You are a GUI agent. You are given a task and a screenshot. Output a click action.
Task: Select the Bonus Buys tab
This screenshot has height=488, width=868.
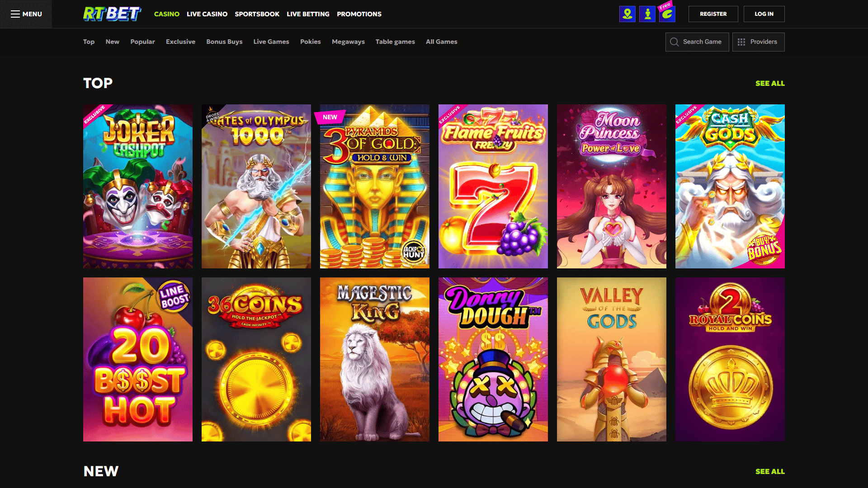click(x=224, y=42)
